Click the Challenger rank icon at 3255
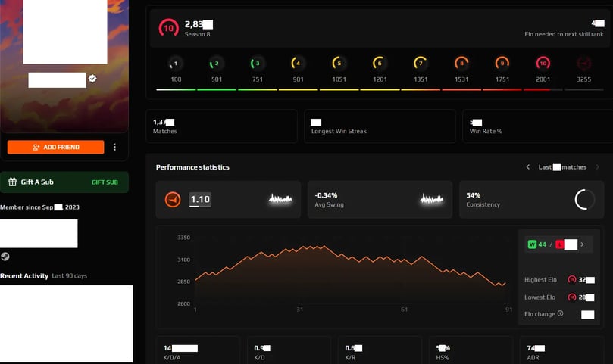This screenshot has height=364, width=613. (x=583, y=64)
